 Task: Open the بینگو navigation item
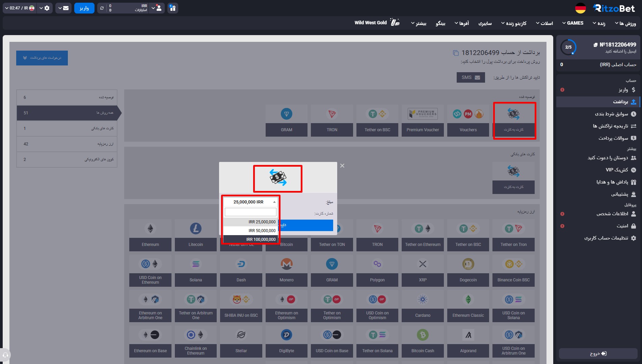coord(440,23)
